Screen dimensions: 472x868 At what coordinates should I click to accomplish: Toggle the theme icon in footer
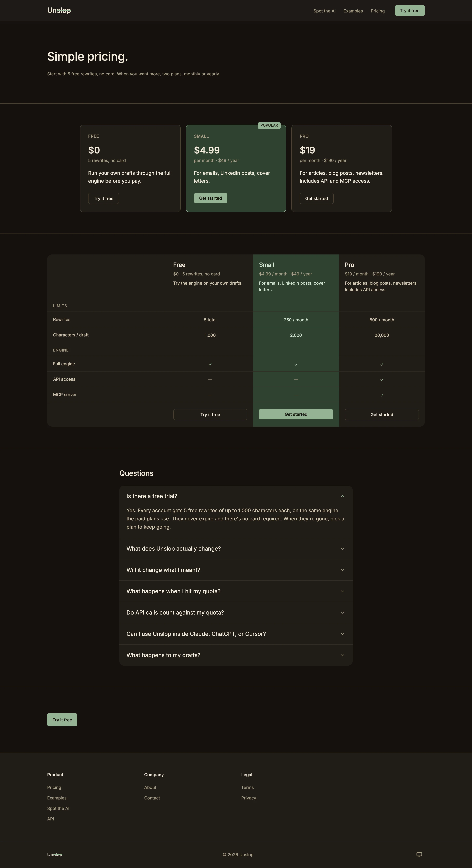(x=419, y=854)
